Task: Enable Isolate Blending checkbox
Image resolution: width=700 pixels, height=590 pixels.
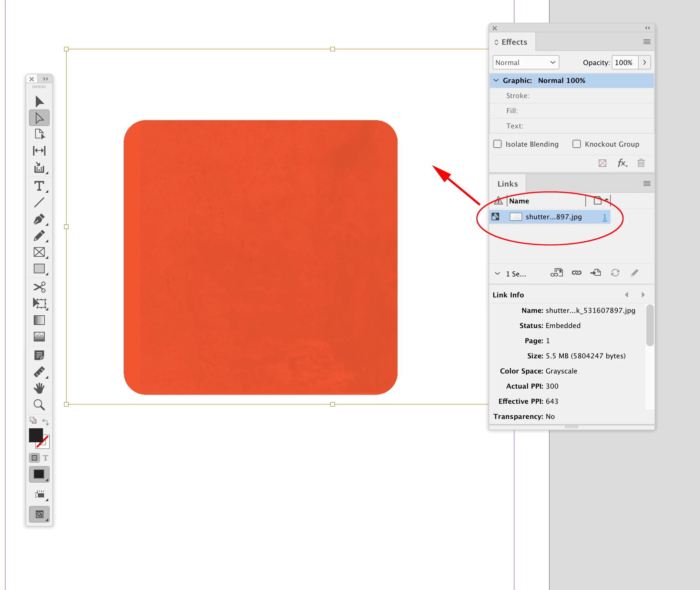Action: 497,144
